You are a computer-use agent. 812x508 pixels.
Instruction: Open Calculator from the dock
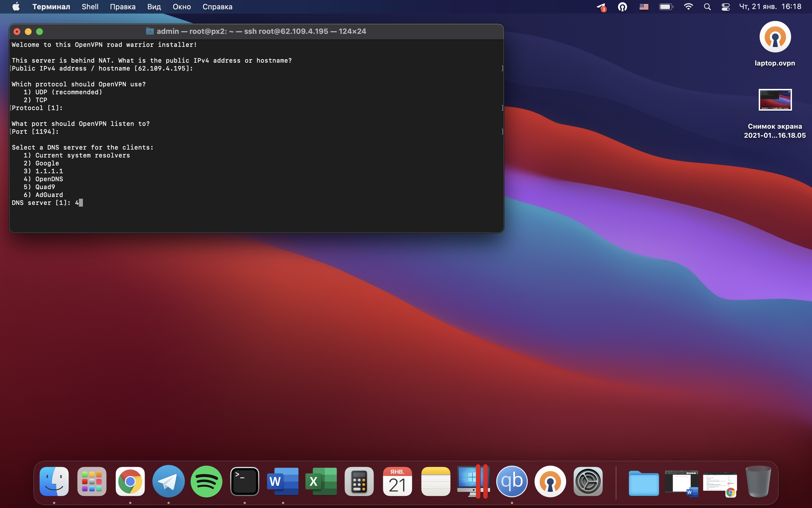359,481
